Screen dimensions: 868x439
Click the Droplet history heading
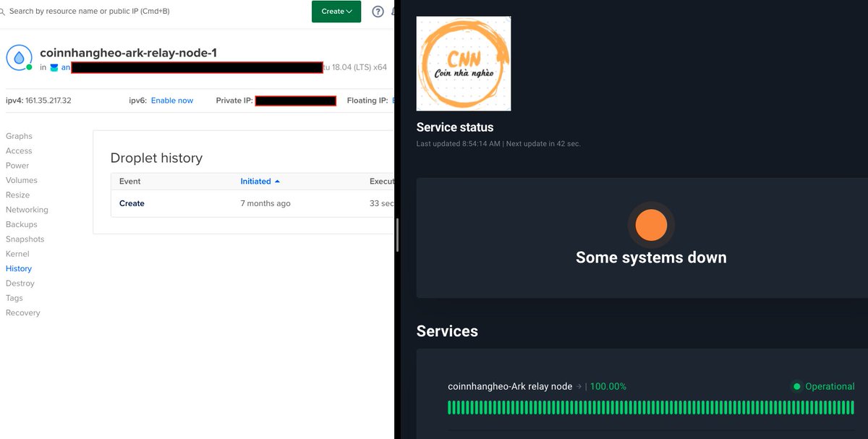156,158
